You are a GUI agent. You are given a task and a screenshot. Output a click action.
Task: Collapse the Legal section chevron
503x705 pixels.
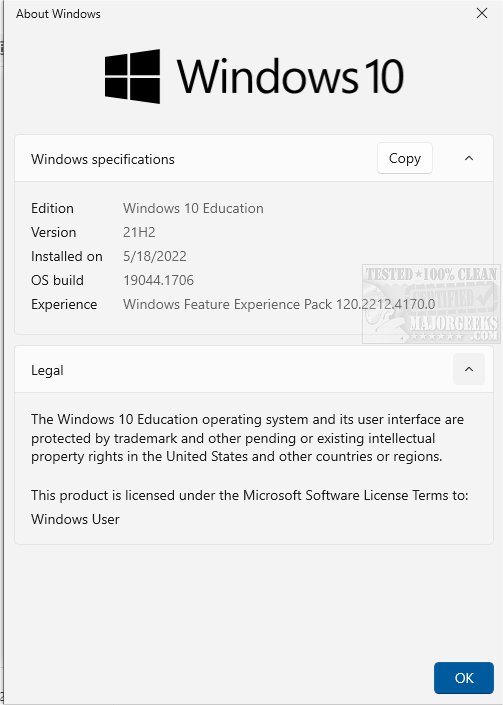[x=468, y=369]
